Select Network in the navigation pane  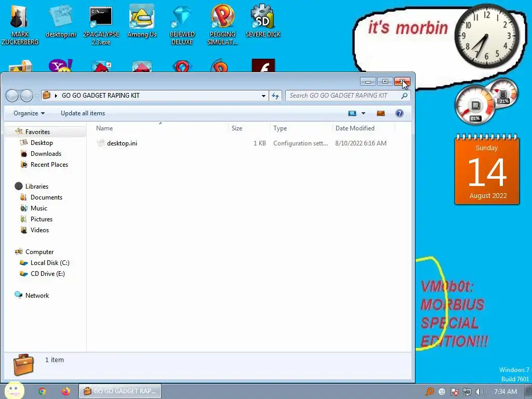[37, 295]
